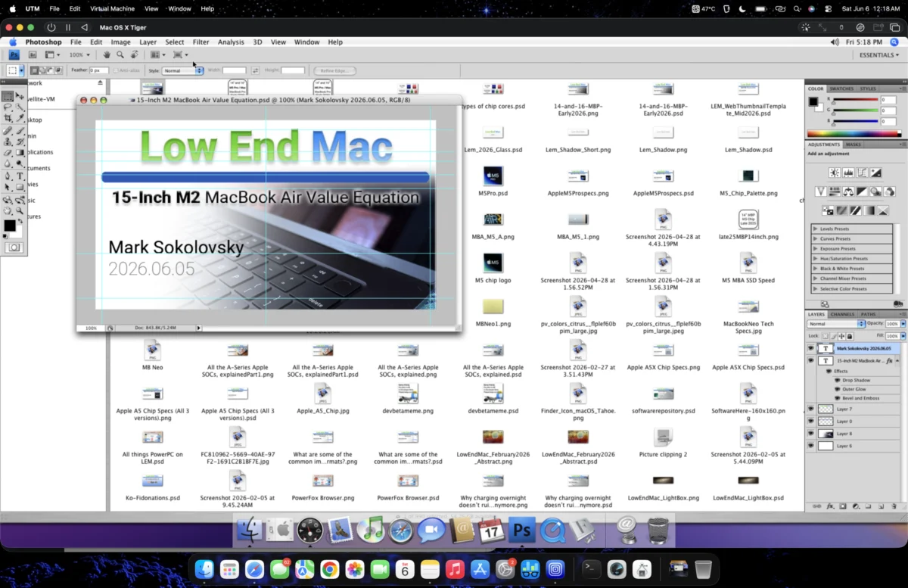This screenshot has height=588, width=908.
Task: Select the Rectangle shape tool
Action: pyautogui.click(x=20, y=187)
